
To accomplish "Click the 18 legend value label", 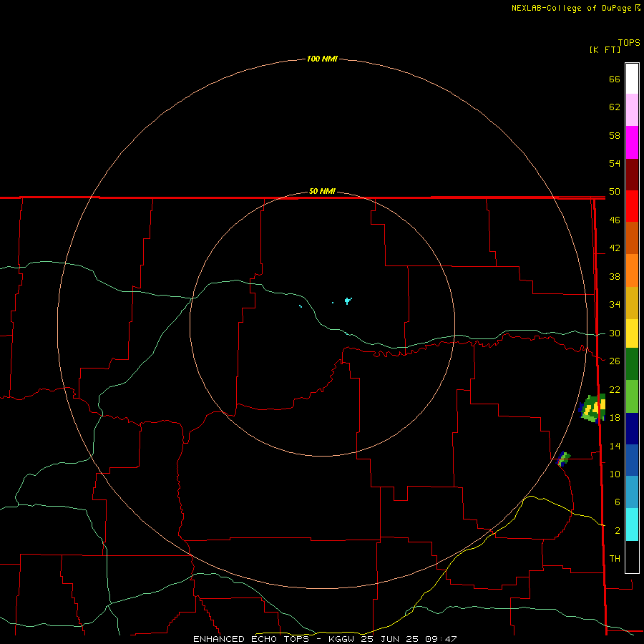I will [615, 418].
